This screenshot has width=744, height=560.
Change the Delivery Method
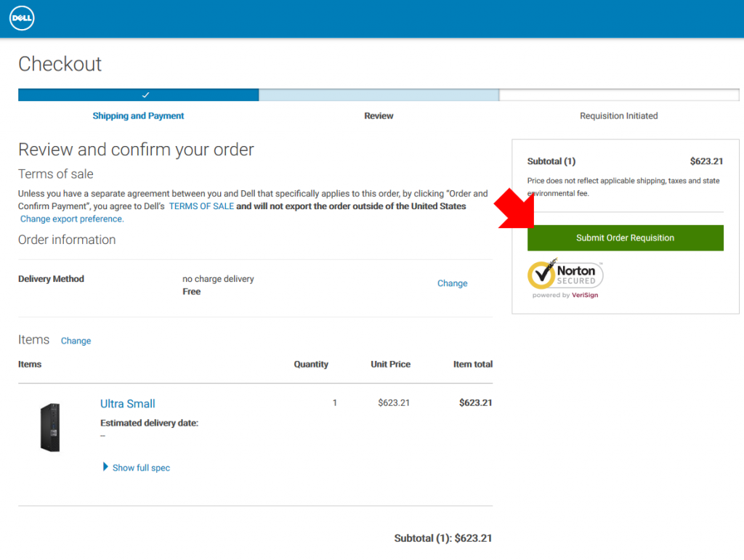pos(452,283)
